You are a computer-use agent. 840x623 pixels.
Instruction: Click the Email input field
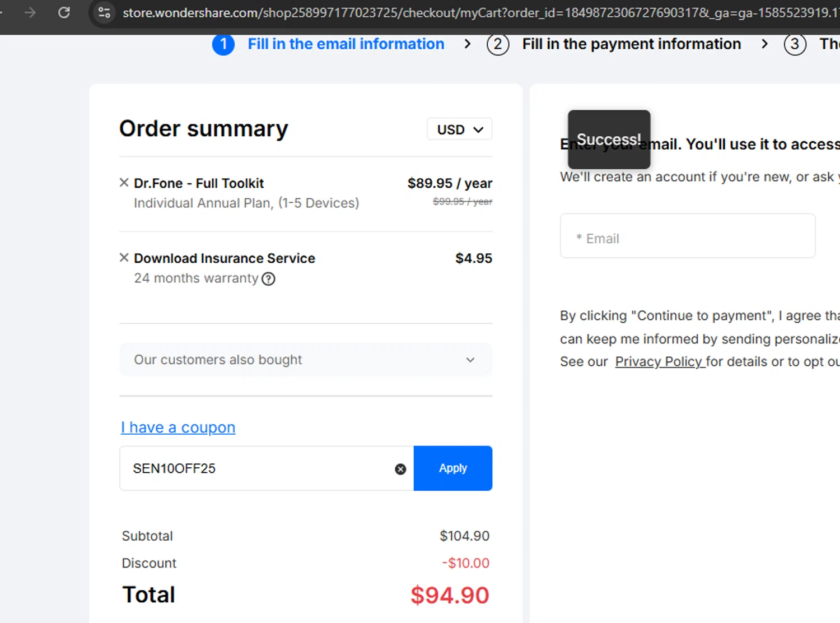coord(688,236)
